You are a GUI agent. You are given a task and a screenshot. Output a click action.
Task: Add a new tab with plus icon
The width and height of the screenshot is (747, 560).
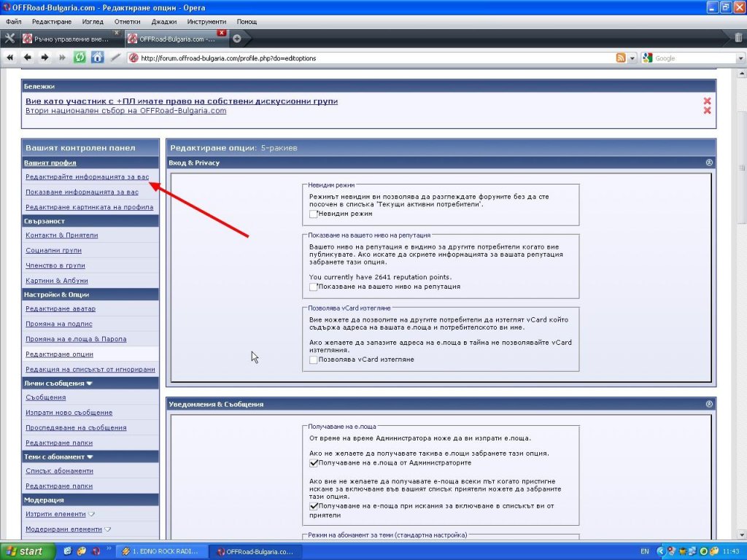point(236,39)
